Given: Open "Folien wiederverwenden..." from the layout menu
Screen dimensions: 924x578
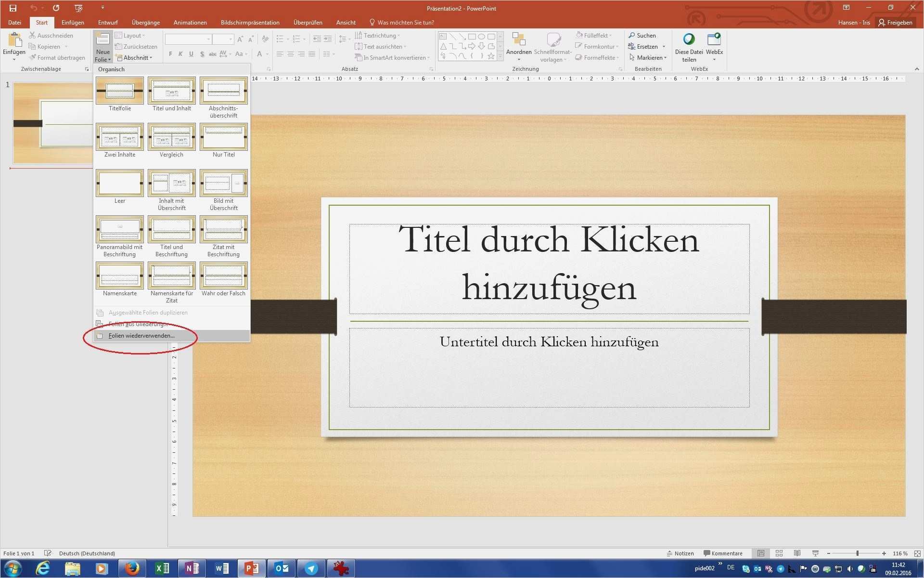Looking at the screenshot, I should 141,335.
